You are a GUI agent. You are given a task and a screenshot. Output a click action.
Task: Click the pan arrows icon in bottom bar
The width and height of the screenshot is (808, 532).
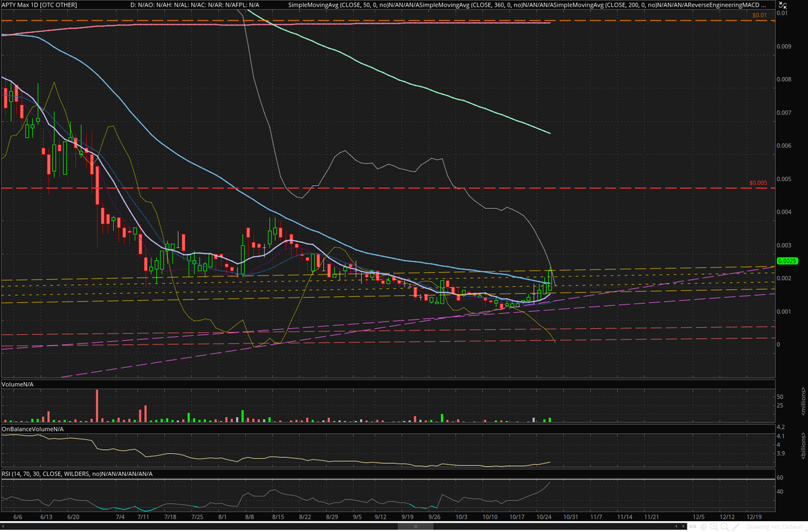coord(693,527)
